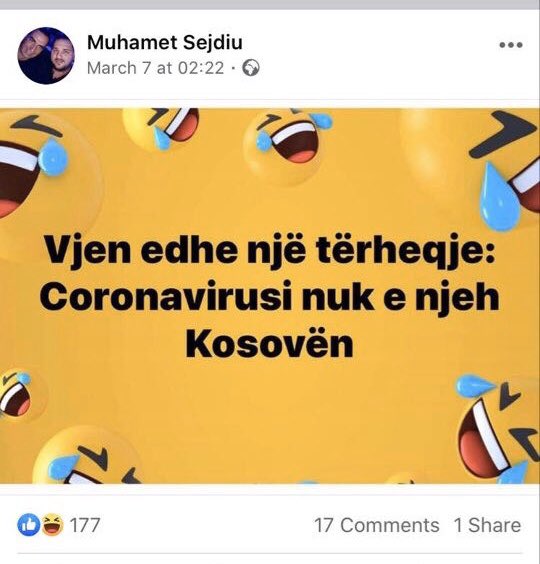Viewport: 540px width, 564px height.
Task: View the 1 Share link
Action: point(487,525)
